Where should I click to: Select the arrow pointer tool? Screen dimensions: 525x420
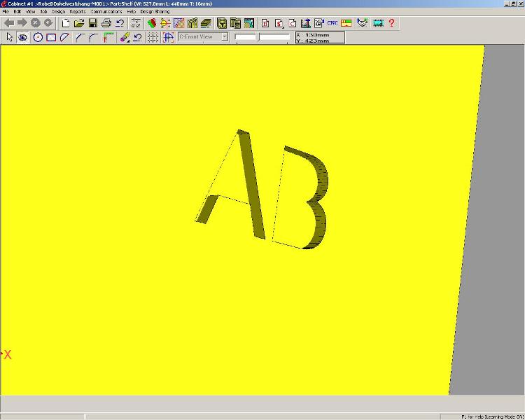tap(9, 37)
